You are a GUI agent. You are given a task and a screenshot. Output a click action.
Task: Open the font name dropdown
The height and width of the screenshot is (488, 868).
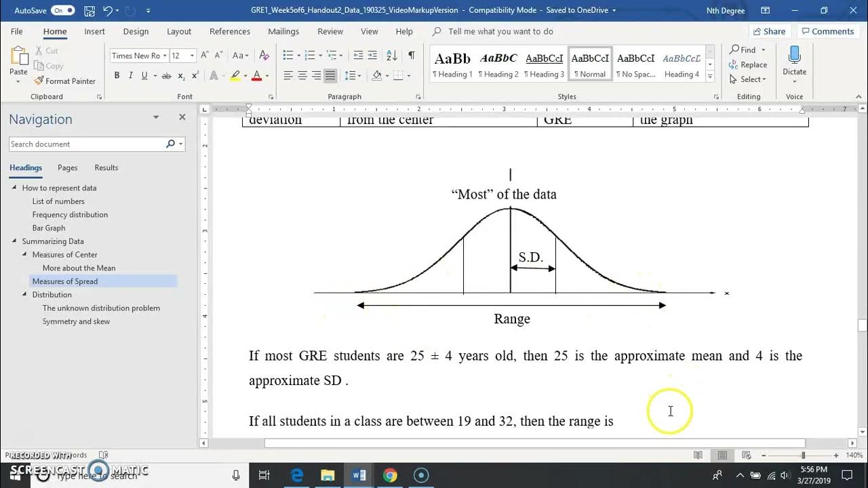click(x=164, y=56)
